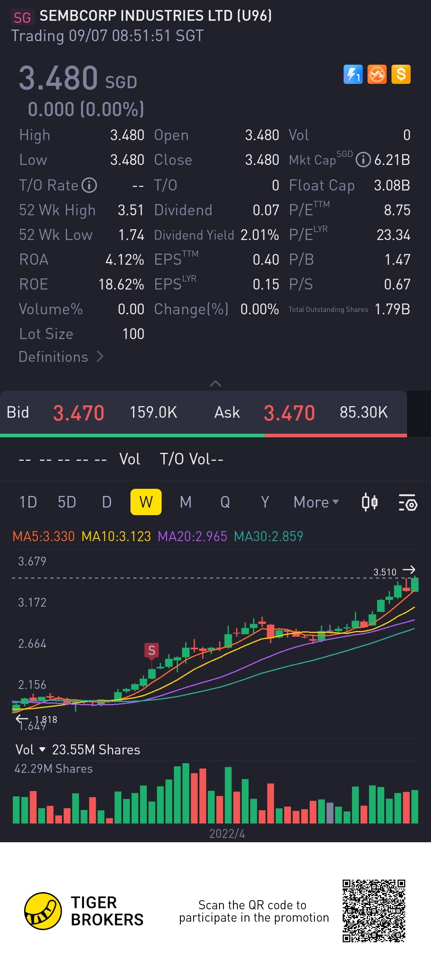The height and width of the screenshot is (980, 431).
Task: Open chart indicator settings icon
Action: 408,502
